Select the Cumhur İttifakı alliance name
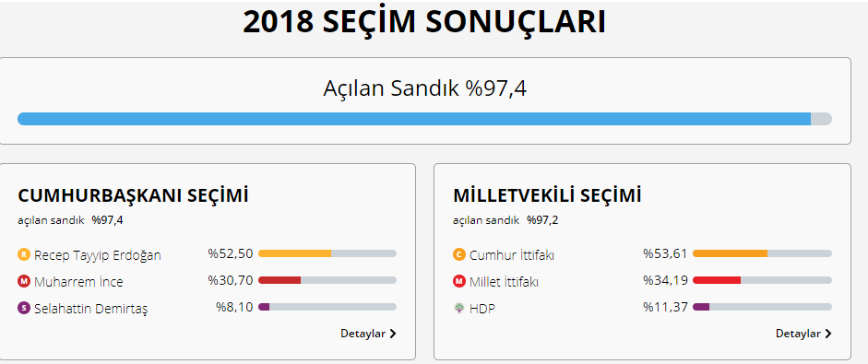 click(512, 255)
